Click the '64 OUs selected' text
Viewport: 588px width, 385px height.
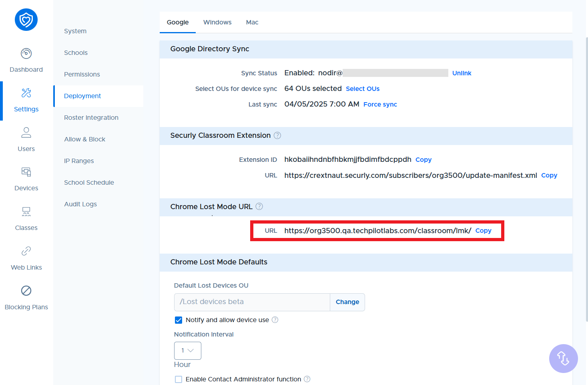point(313,89)
